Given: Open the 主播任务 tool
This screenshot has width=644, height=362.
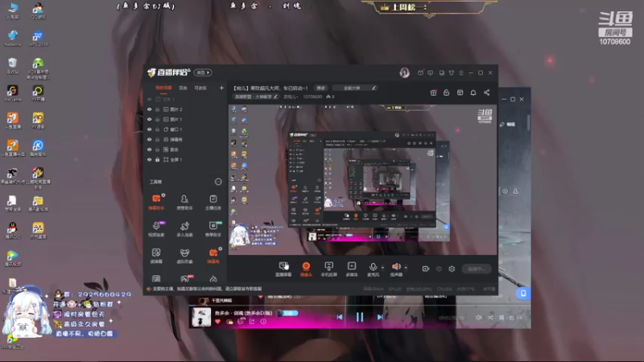Looking at the screenshot, I should [213, 202].
